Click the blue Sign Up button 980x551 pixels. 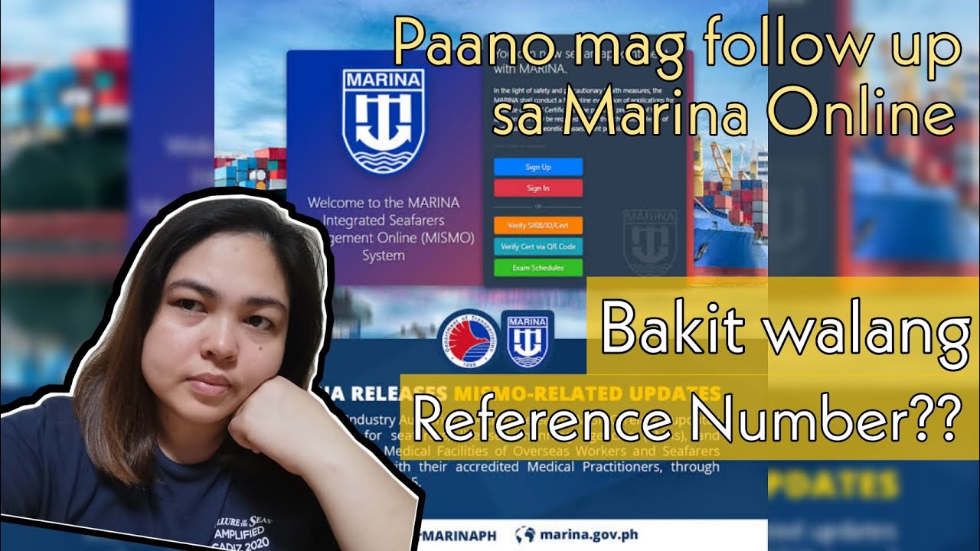[538, 167]
